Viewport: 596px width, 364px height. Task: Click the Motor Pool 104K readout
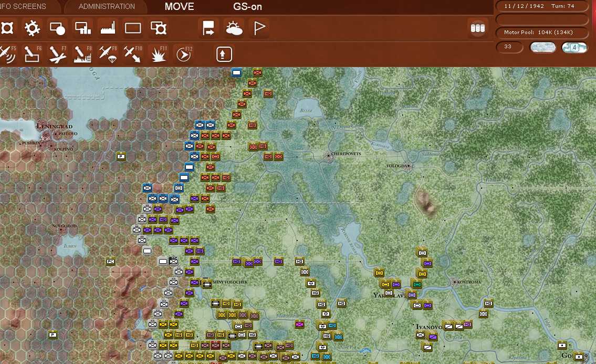coord(541,33)
